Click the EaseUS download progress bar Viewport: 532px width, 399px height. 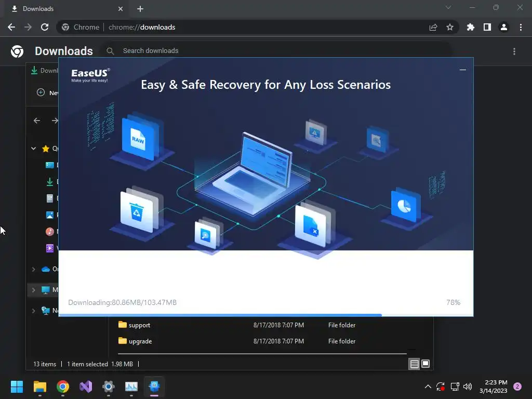tap(266, 315)
